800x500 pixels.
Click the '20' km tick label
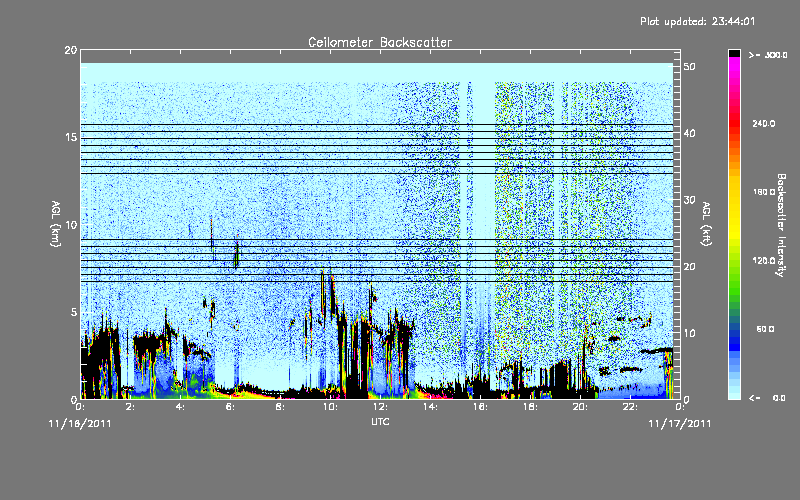pyautogui.click(x=71, y=50)
